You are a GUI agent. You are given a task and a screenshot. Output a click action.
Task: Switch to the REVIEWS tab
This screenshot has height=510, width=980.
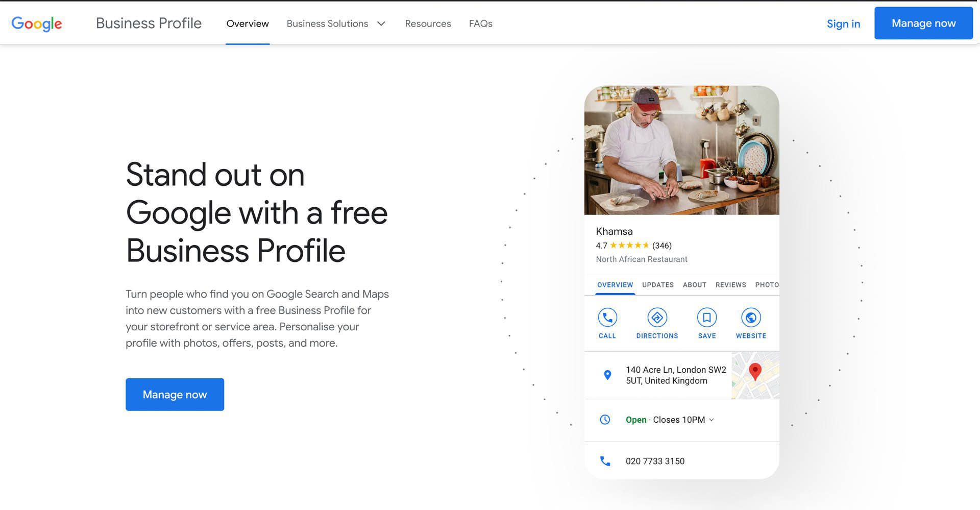730,285
